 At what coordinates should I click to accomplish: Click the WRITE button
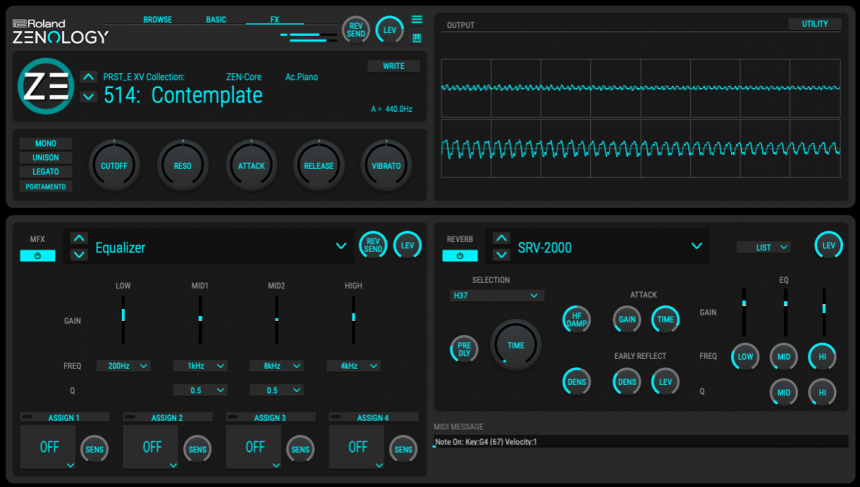394,66
